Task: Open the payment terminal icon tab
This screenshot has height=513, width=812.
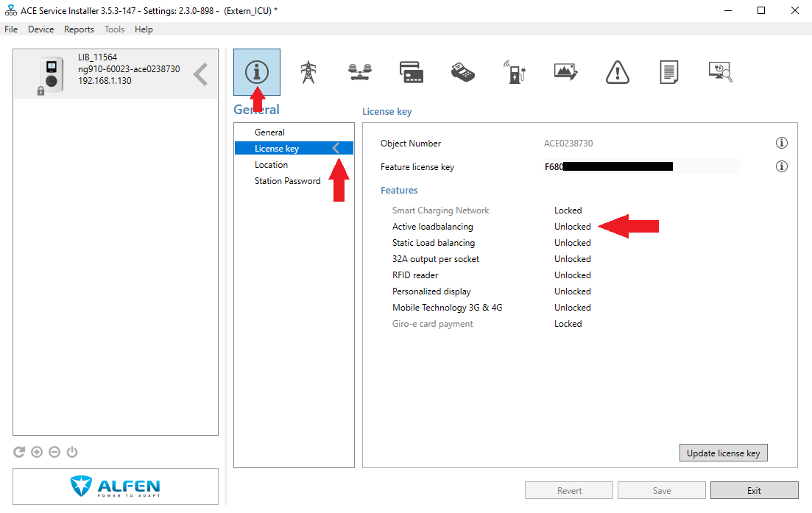Action: tap(463, 72)
